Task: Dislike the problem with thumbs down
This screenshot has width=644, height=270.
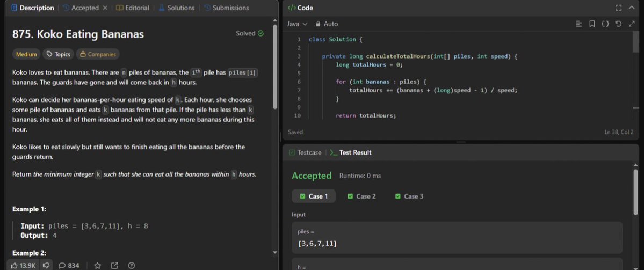Action: [x=46, y=266]
